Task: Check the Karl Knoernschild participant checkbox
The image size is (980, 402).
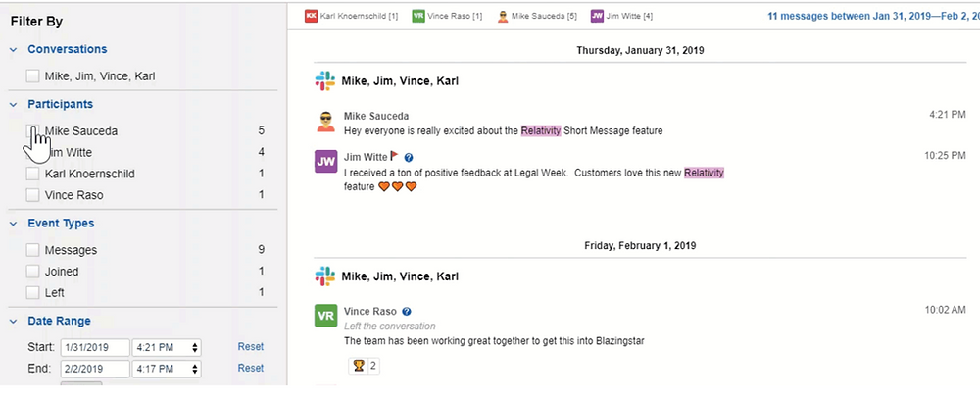Action: (33, 174)
